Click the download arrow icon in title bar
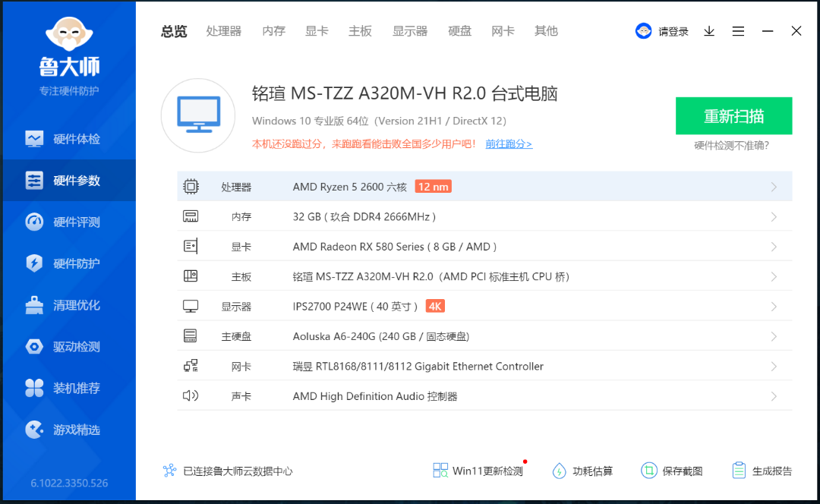The image size is (820, 504). point(709,31)
